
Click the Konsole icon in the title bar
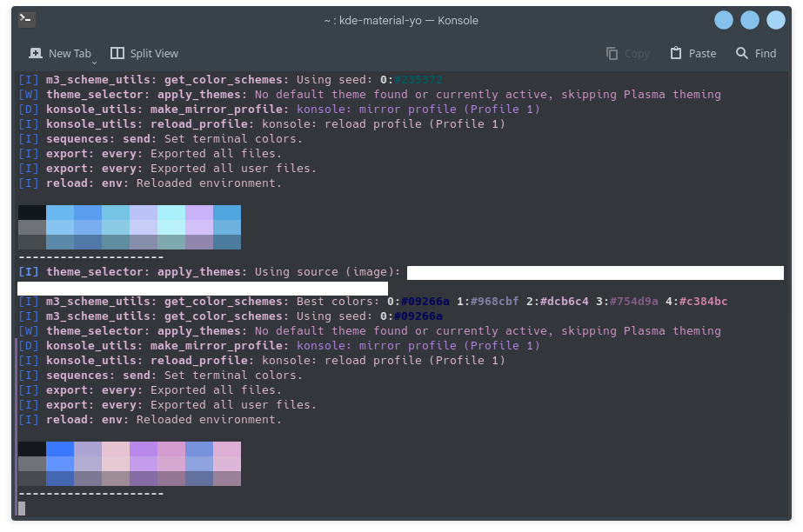(x=26, y=20)
